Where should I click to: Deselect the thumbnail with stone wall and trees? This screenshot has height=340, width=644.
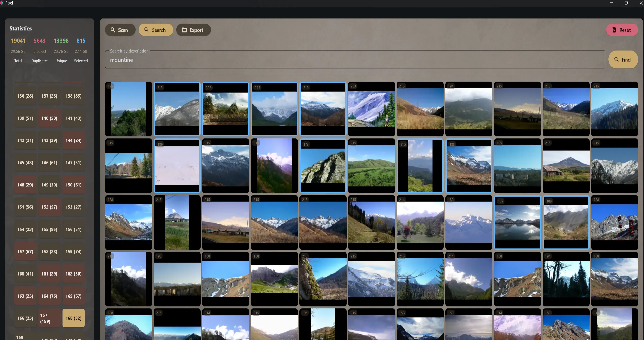tap(226, 109)
